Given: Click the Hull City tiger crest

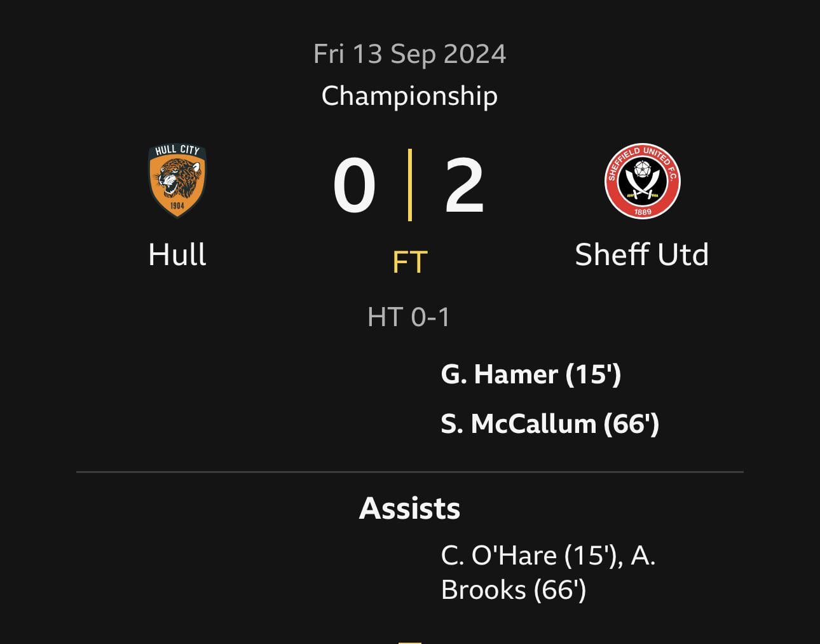Looking at the screenshot, I should pos(177,181).
